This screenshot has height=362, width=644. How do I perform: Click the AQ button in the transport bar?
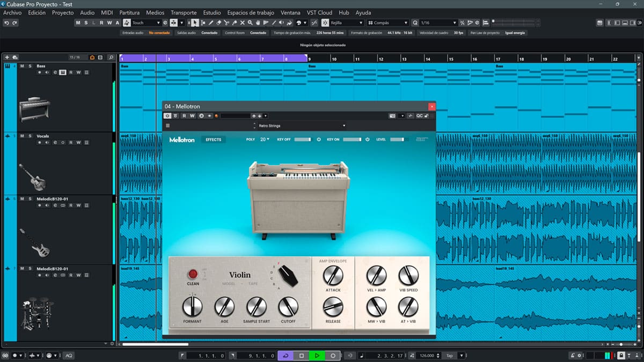(69, 356)
